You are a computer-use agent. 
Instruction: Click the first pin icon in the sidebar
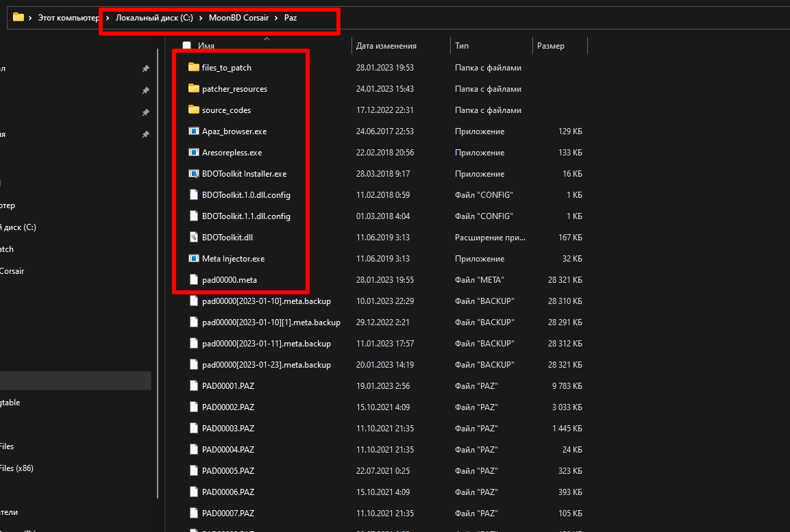click(145, 69)
